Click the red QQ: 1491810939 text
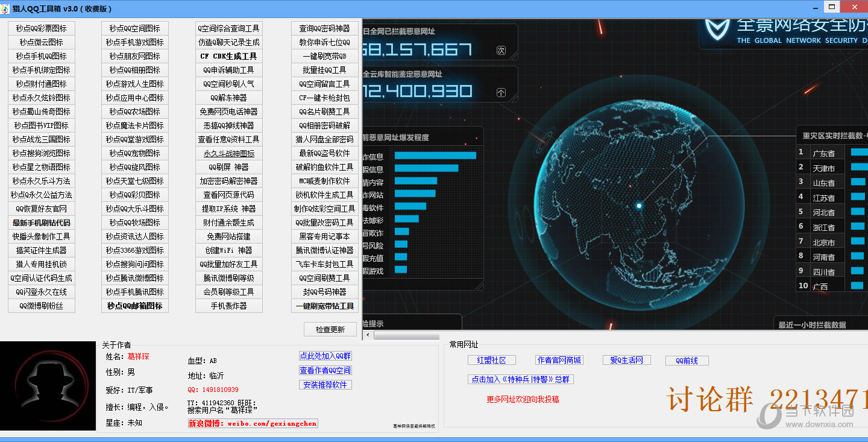The image size is (868, 442). (x=213, y=390)
